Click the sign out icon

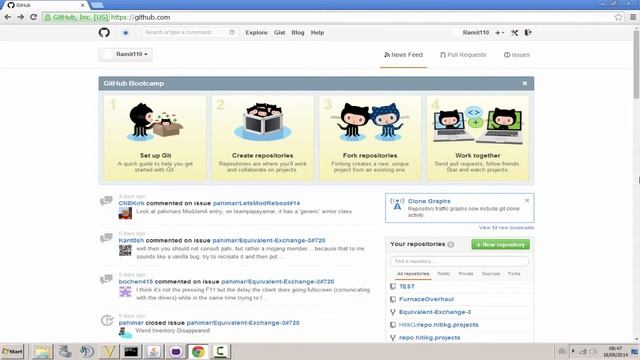(x=528, y=32)
